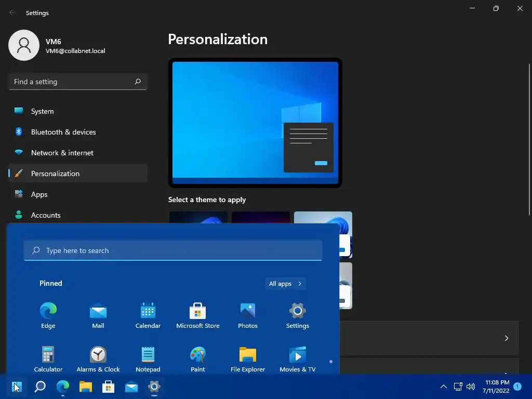Open Microsoft Store pinned app
532x399 pixels.
pos(198,315)
